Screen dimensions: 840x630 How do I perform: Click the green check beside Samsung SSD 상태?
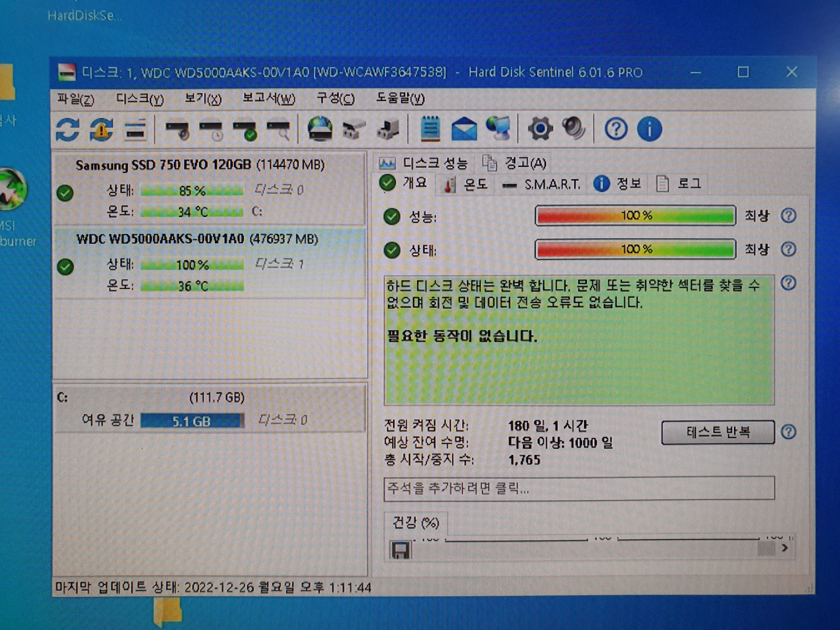click(x=65, y=193)
